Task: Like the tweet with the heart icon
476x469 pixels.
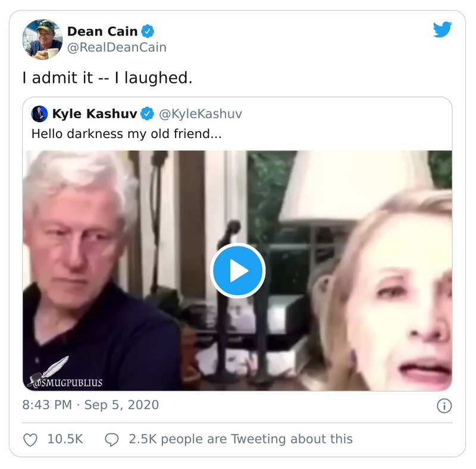Action: [30, 439]
